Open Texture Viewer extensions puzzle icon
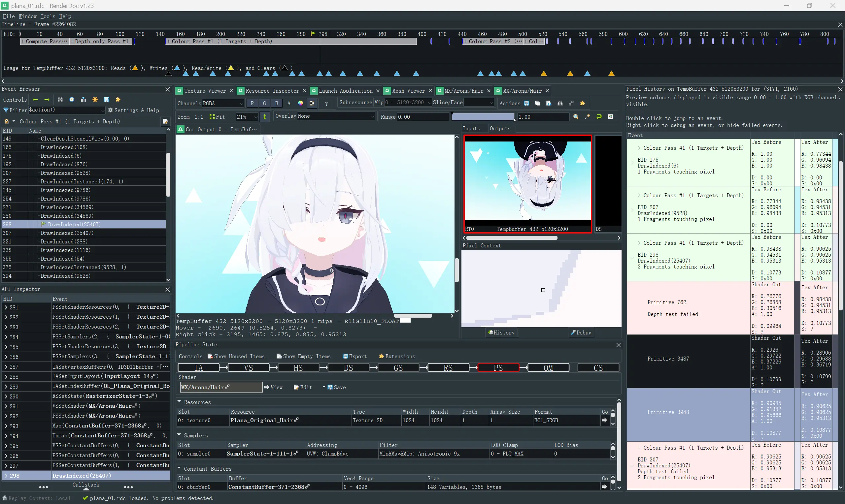 [582, 103]
